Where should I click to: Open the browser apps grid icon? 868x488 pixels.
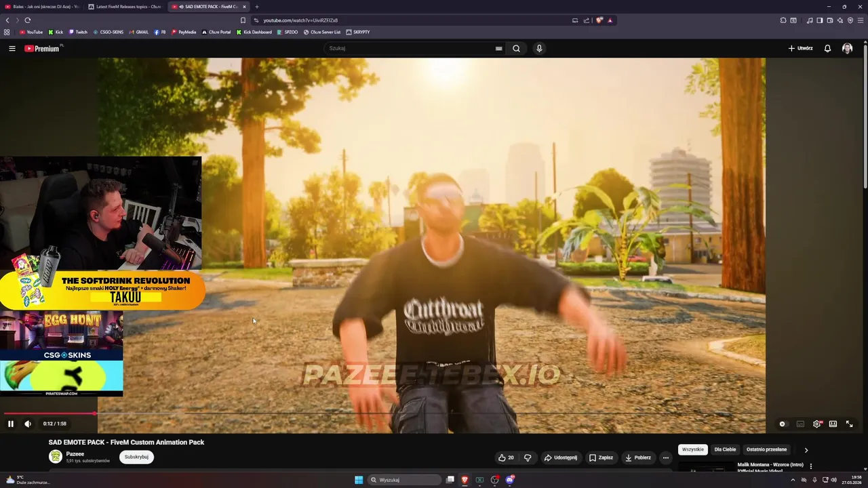tap(7, 32)
